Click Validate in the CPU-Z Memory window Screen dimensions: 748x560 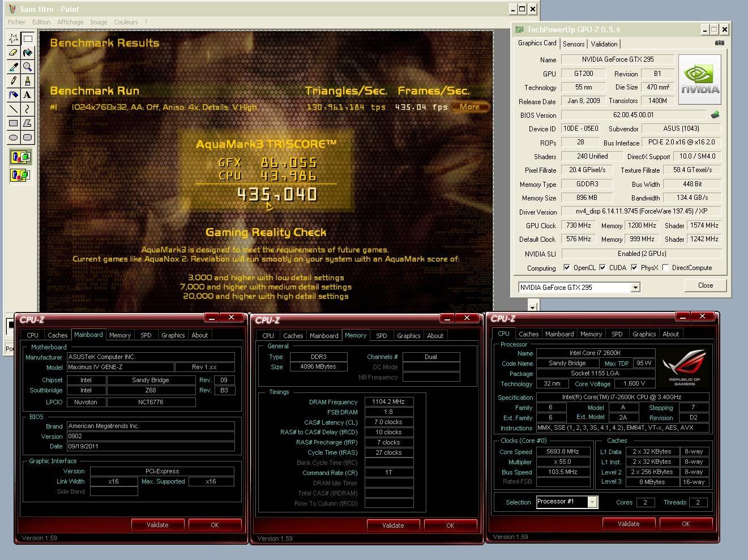[x=393, y=525]
